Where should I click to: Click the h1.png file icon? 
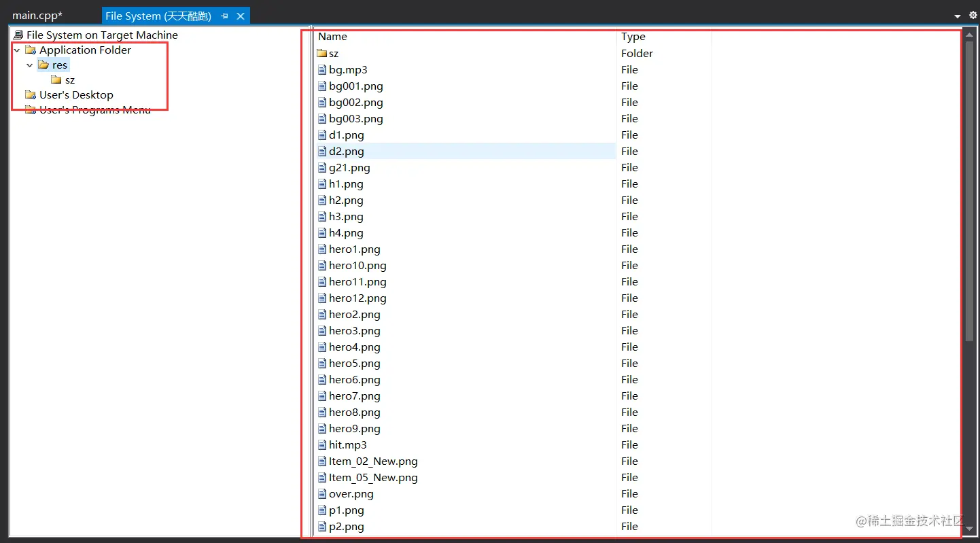(323, 183)
